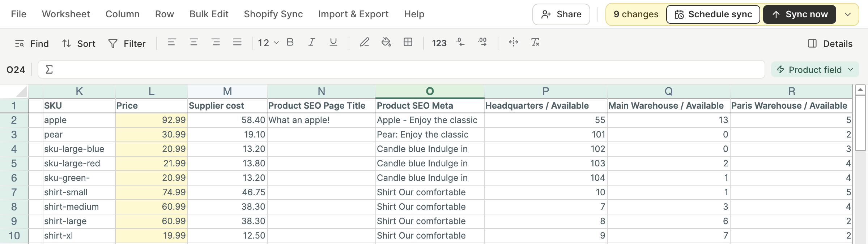Click the 'shirt-xl' SKU cell

pyautogui.click(x=79, y=236)
